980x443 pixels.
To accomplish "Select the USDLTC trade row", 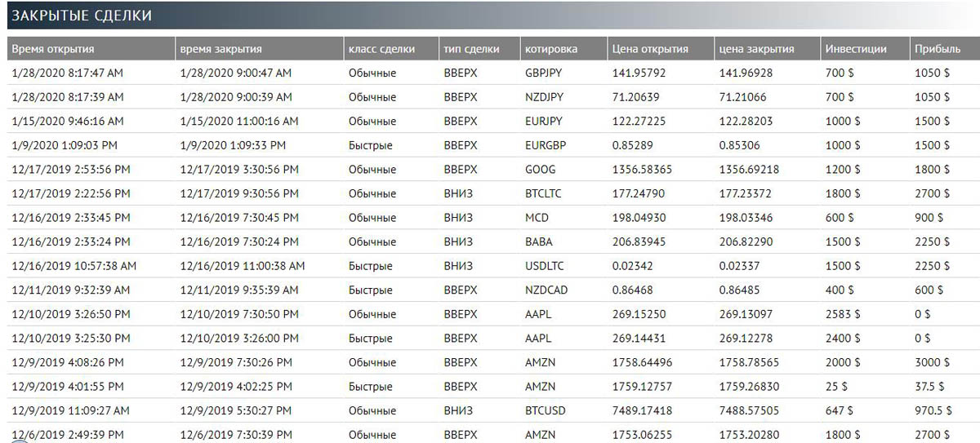I will (490, 266).
